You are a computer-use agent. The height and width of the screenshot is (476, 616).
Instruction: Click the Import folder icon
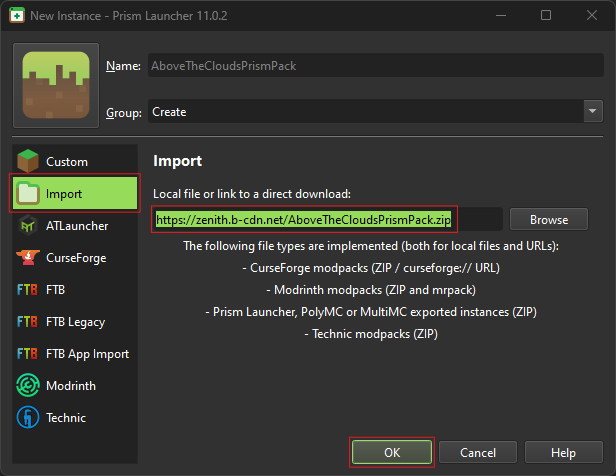coord(28,194)
